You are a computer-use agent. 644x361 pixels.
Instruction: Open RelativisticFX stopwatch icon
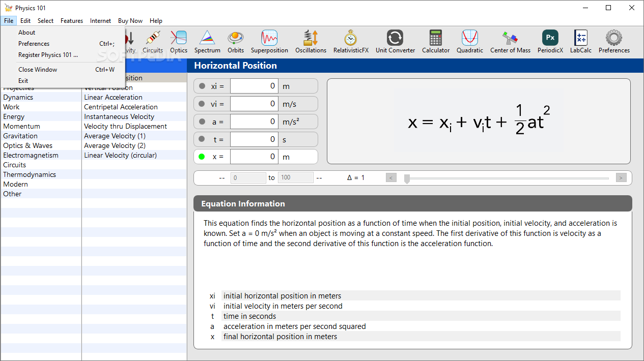tap(351, 42)
